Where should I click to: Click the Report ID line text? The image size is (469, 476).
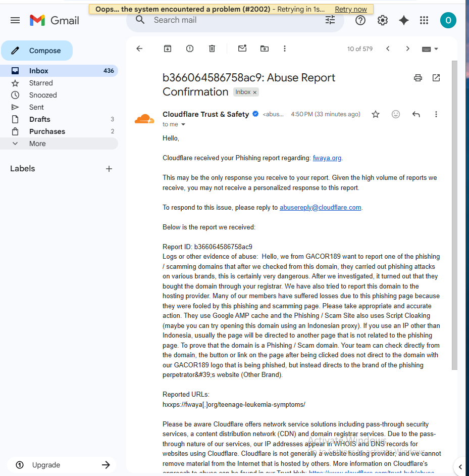click(207, 247)
